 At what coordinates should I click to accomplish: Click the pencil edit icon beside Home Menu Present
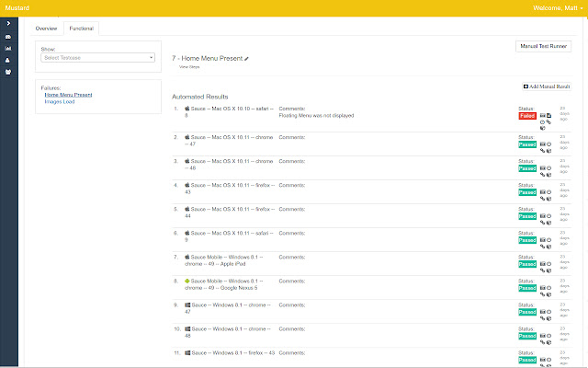246,59
